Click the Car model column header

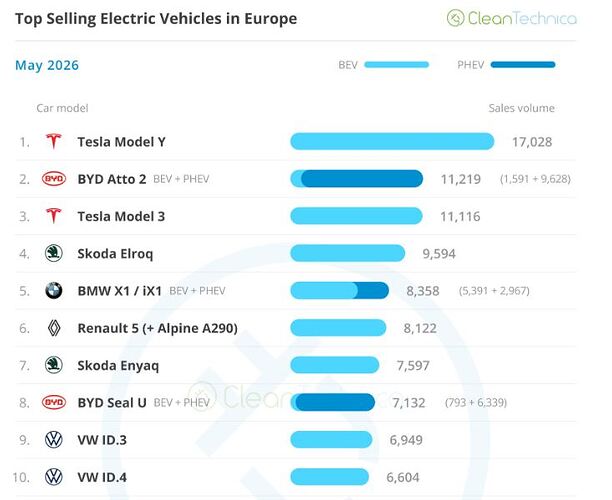[62, 108]
